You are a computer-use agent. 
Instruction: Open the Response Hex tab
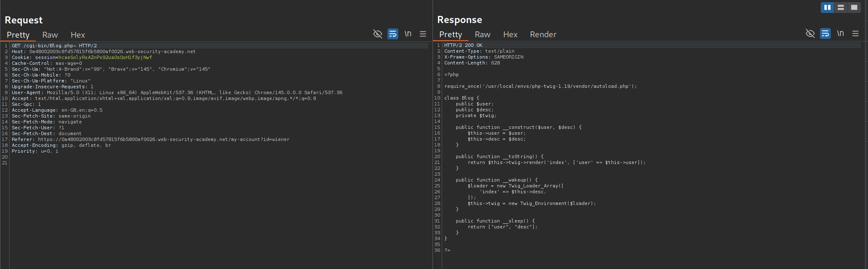[x=510, y=35]
